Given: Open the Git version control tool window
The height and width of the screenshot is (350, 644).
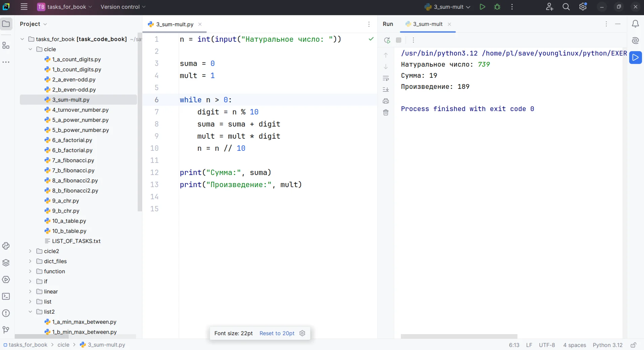Looking at the screenshot, I should [x=6, y=330].
